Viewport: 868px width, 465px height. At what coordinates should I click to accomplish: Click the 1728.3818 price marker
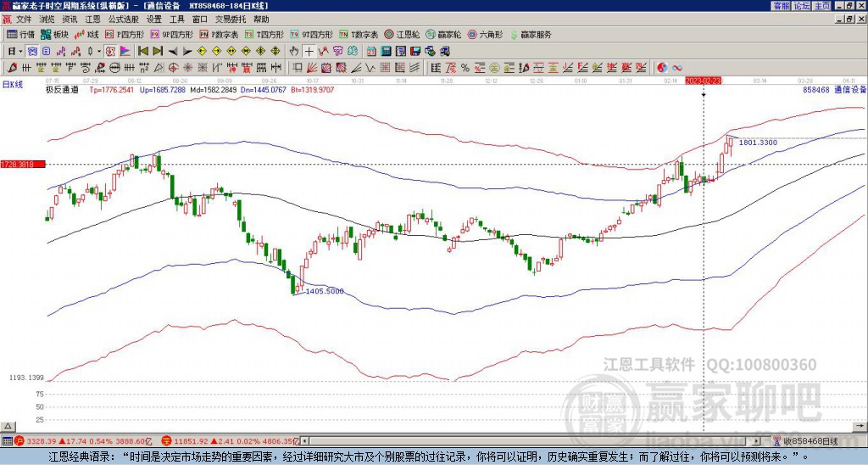click(x=22, y=164)
